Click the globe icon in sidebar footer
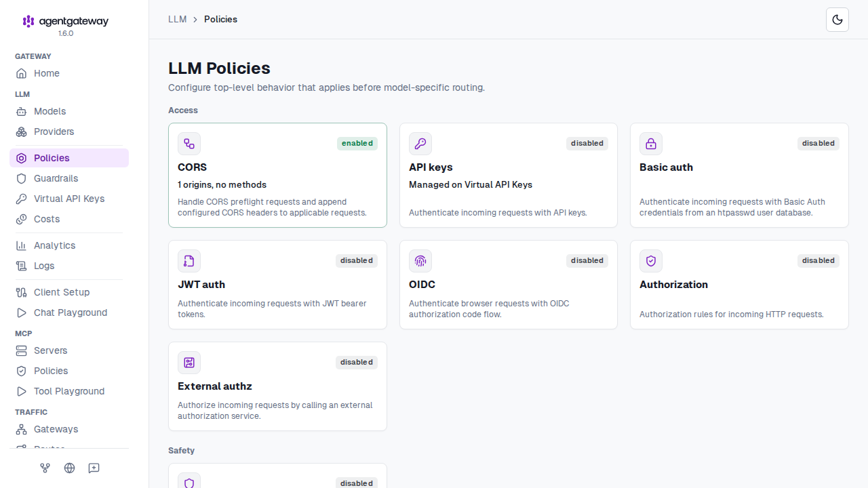This screenshot has height=488, width=868. pyautogui.click(x=69, y=468)
